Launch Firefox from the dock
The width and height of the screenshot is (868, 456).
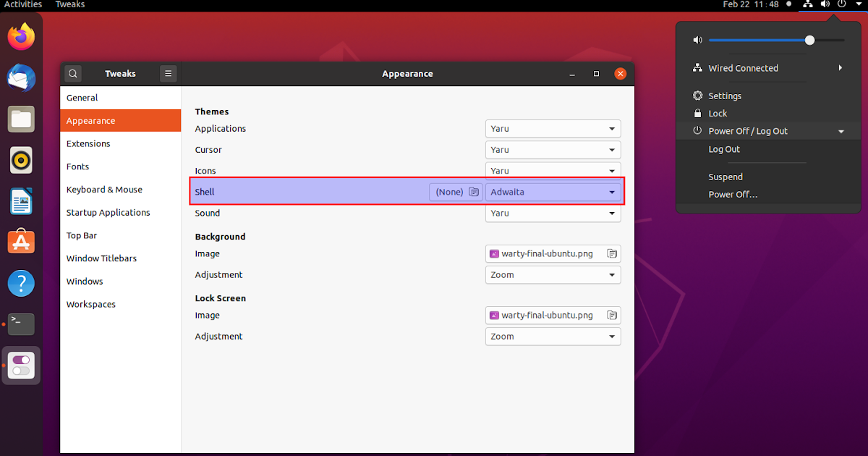(x=21, y=35)
